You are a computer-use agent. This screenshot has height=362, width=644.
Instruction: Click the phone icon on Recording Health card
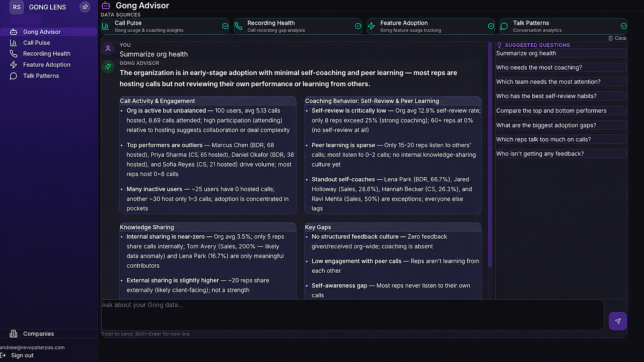238,26
